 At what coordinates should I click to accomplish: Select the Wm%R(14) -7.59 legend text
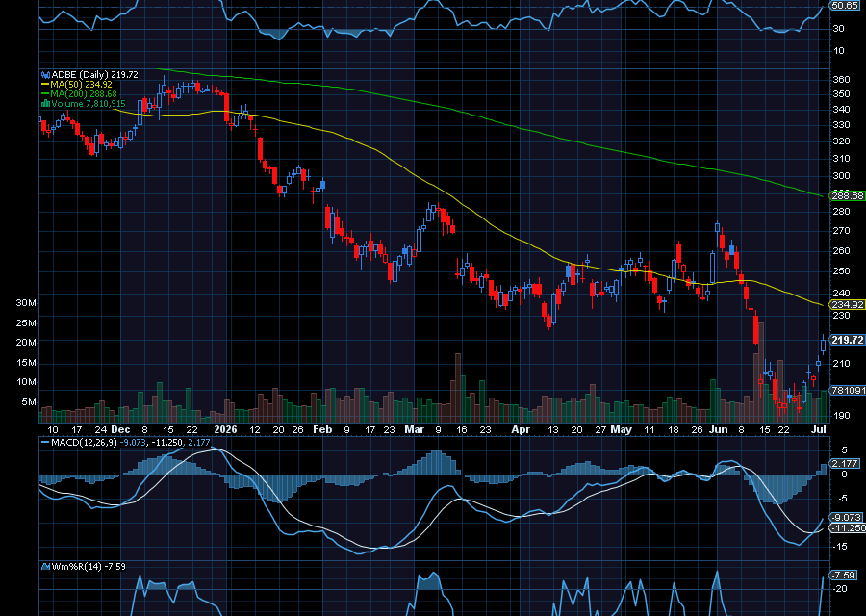89,566
